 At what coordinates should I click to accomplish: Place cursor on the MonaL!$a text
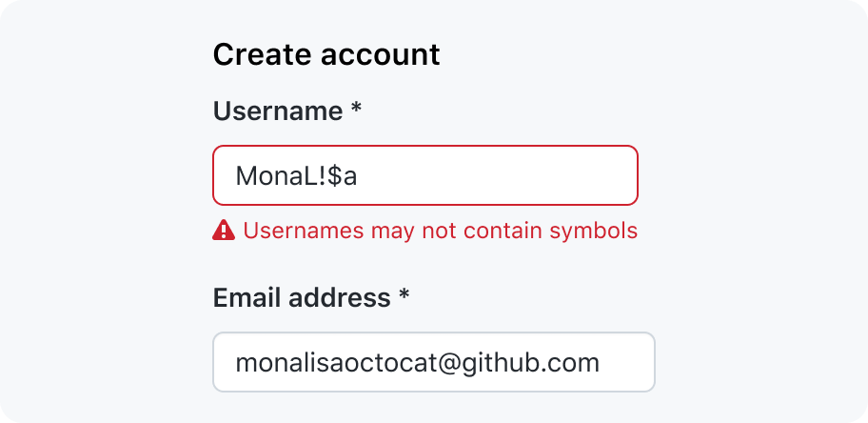point(296,175)
